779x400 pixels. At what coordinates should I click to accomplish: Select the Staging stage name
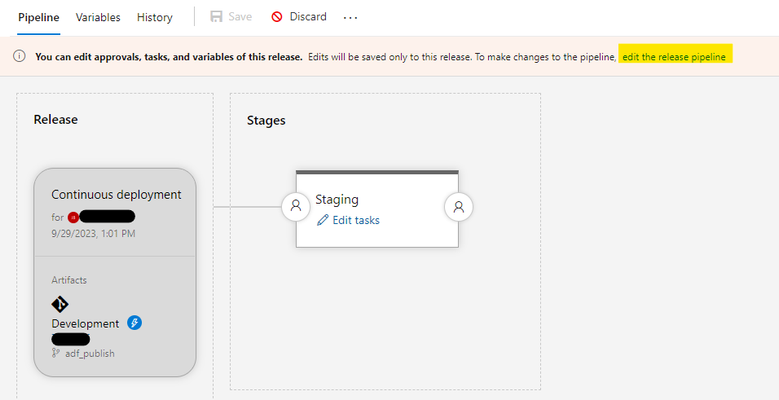pyautogui.click(x=337, y=200)
